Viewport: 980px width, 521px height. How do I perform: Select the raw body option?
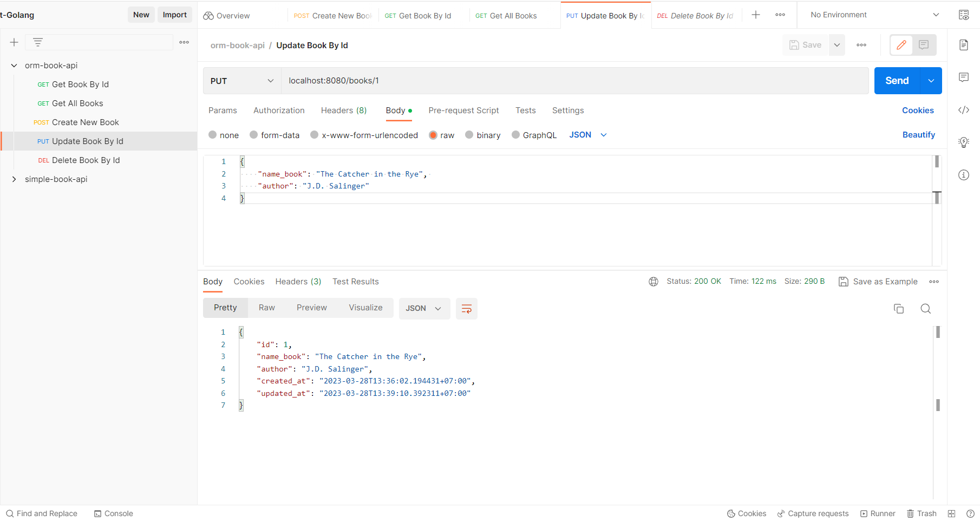[x=433, y=135]
